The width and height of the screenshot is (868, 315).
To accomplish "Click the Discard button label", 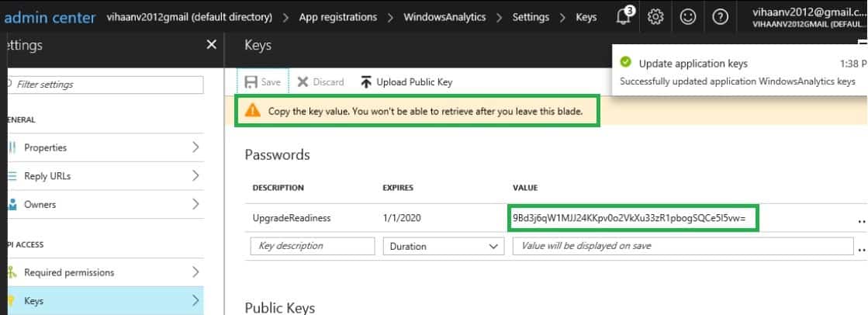I will 328,82.
